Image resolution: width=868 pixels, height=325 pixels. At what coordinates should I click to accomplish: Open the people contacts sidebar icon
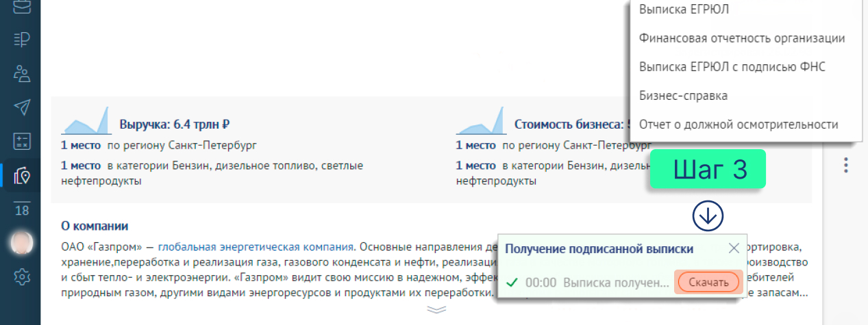[x=22, y=73]
